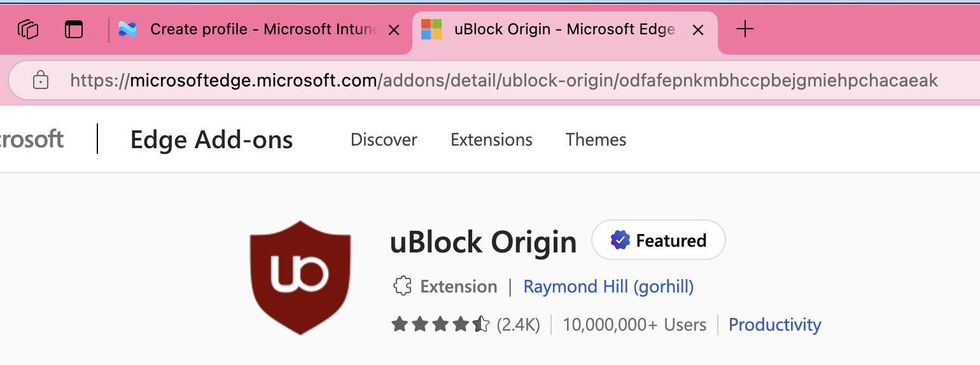Click the lock site info icon
Screen dimensions: 980x365
(x=41, y=80)
